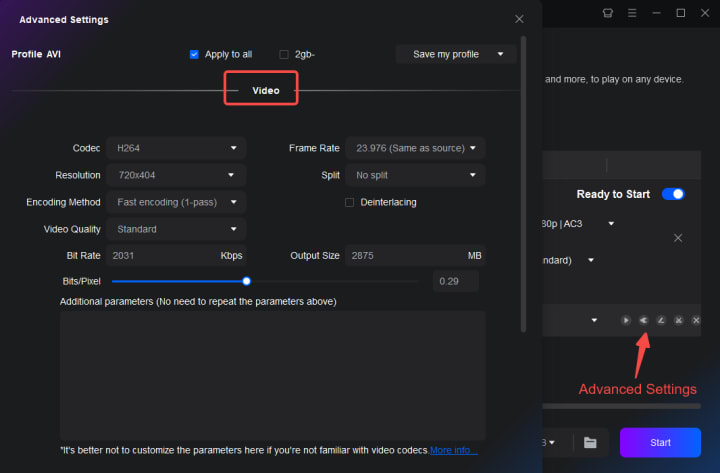Close the Advanced Settings dialog
Viewport: 720px width, 473px height.
[x=519, y=19]
